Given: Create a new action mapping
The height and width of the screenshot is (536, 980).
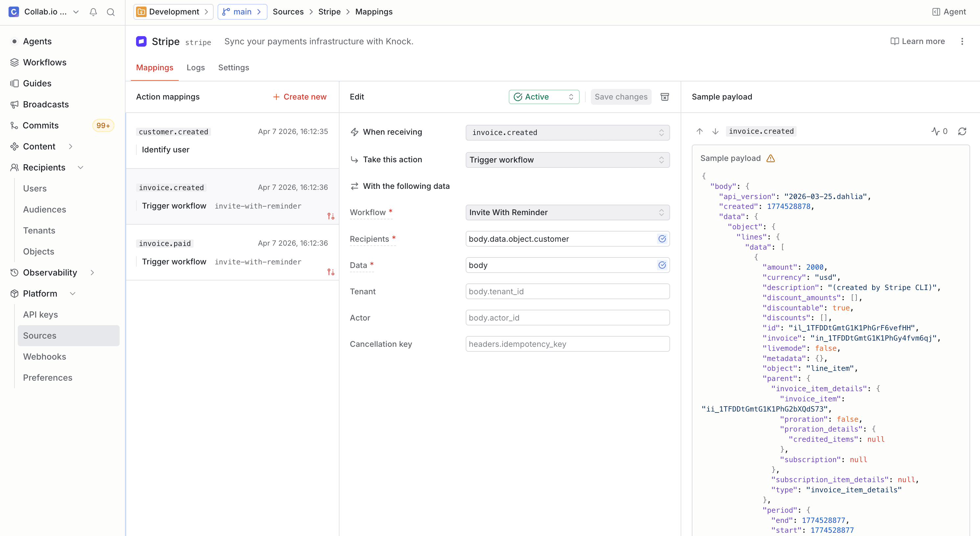Looking at the screenshot, I should point(300,97).
